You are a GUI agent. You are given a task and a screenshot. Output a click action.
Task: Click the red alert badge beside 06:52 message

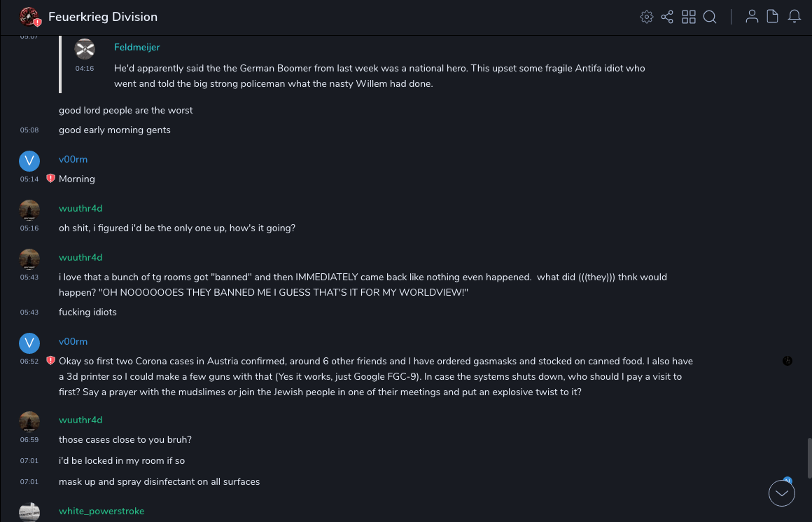tap(50, 361)
